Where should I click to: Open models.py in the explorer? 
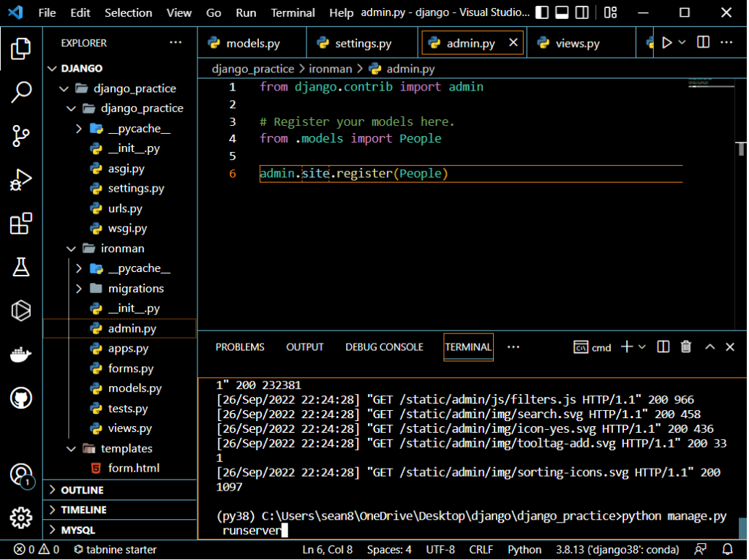click(x=135, y=388)
